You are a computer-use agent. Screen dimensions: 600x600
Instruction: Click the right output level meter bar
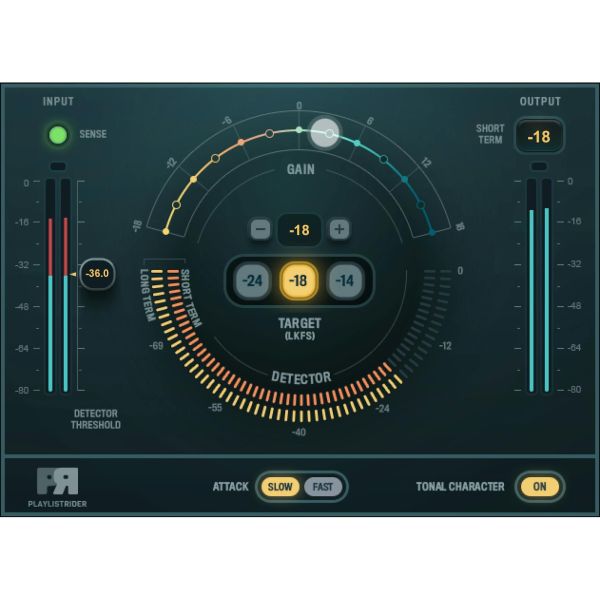(547, 286)
